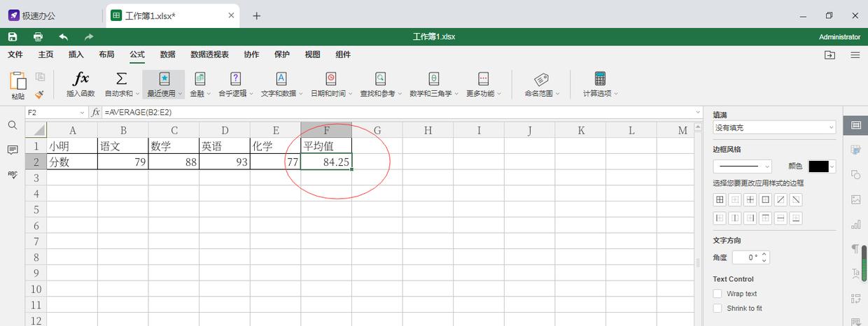This screenshot has height=326, width=868.
Task: Open the F2 name box dropdown
Action: [82, 112]
